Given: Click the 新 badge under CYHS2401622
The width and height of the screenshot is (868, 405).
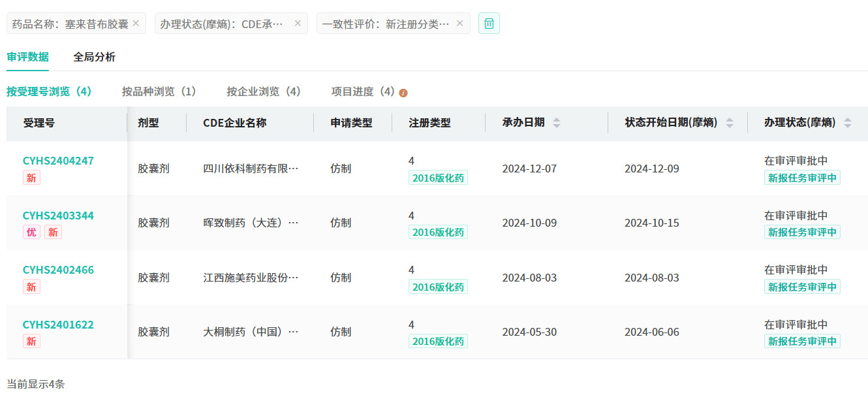Looking at the screenshot, I should (x=31, y=341).
